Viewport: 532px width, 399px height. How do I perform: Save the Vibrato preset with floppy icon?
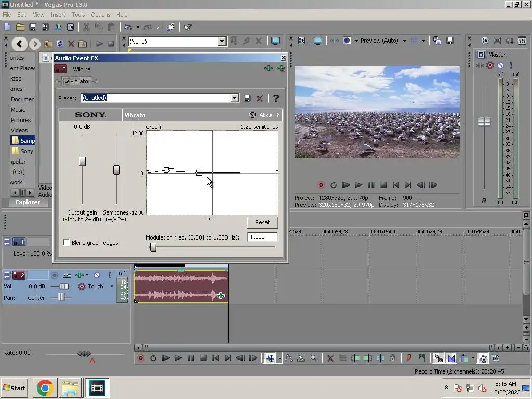pyautogui.click(x=247, y=98)
